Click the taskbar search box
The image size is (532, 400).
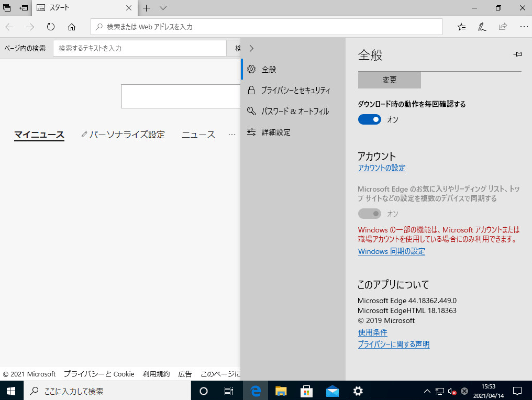[x=107, y=391]
